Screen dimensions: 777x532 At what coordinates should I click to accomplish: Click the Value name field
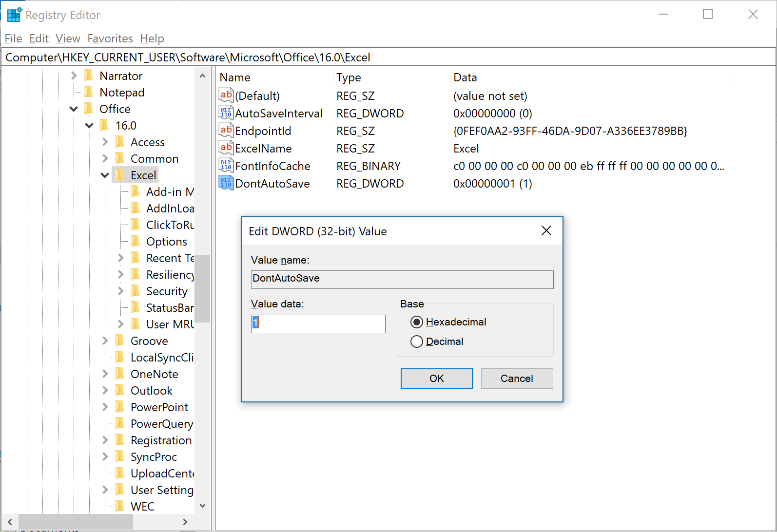click(402, 279)
